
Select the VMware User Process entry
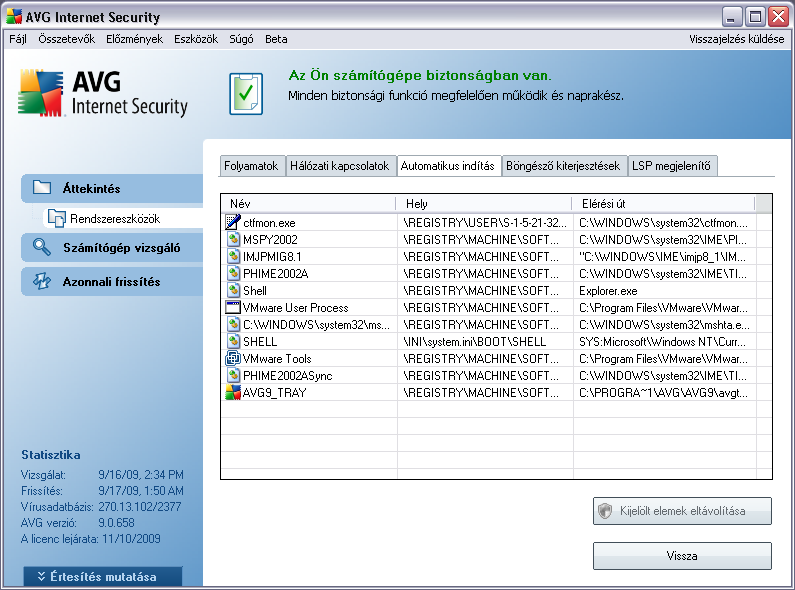296,308
